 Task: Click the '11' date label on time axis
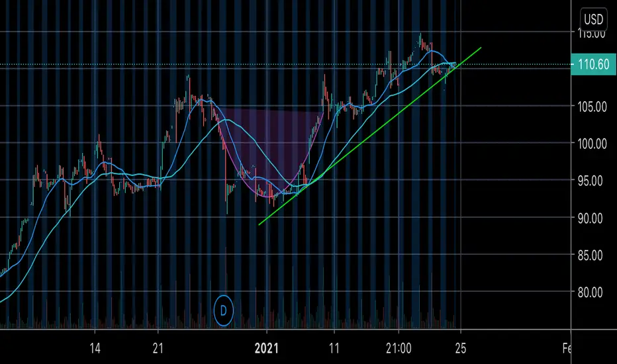[334, 348]
